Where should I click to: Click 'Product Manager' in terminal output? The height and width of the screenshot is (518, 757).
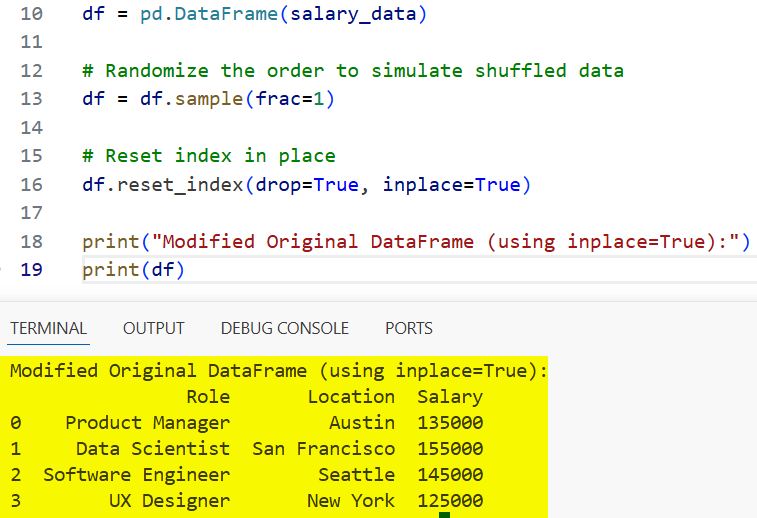tap(148, 423)
